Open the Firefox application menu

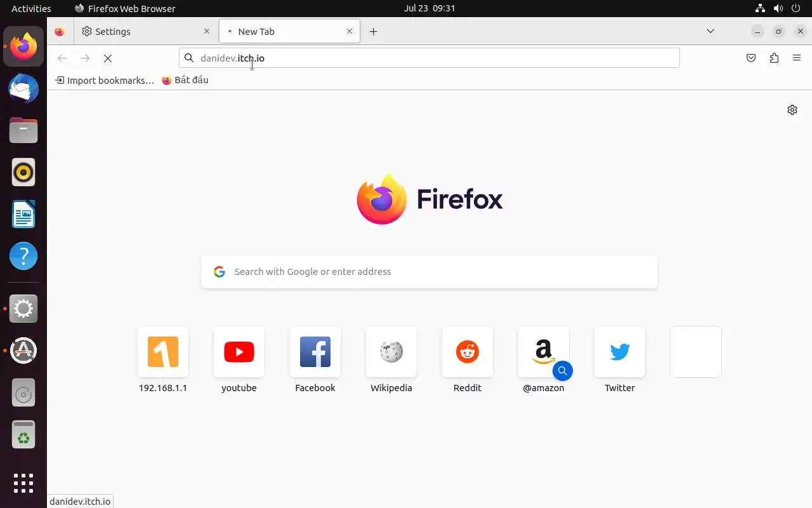pyautogui.click(x=797, y=58)
